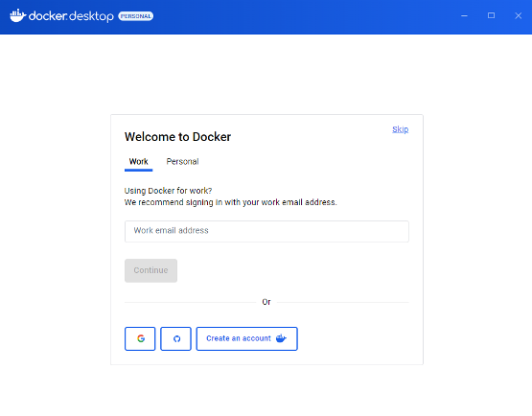The width and height of the screenshot is (532, 416).
Task: Click the Welcome to Docker heading
Action: pyautogui.click(x=177, y=137)
